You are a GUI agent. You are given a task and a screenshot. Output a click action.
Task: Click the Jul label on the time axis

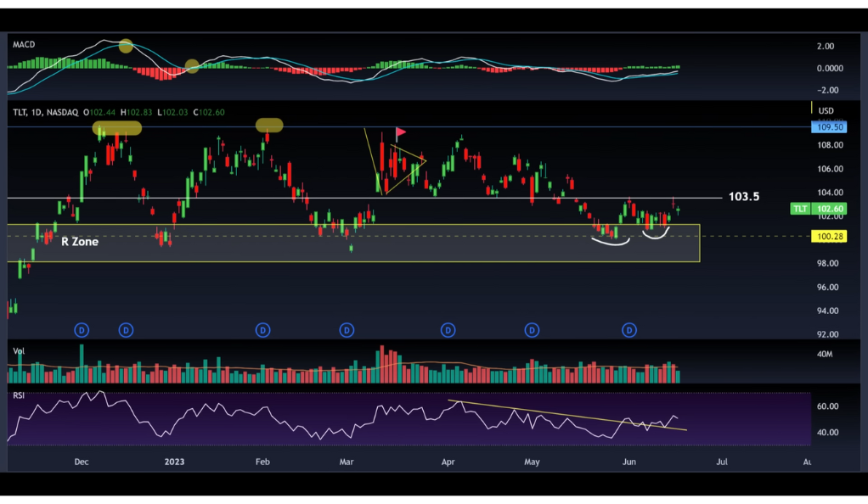722,462
